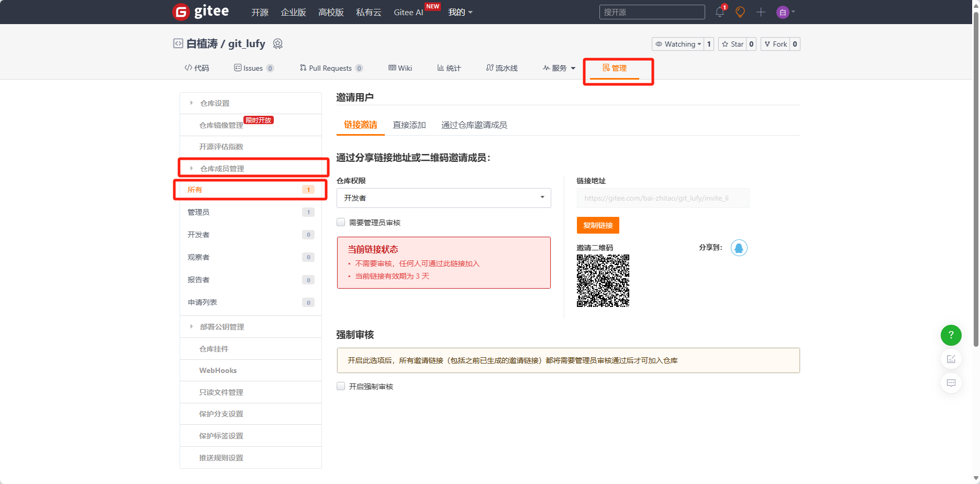Open the git_lufy repository link

point(247,43)
